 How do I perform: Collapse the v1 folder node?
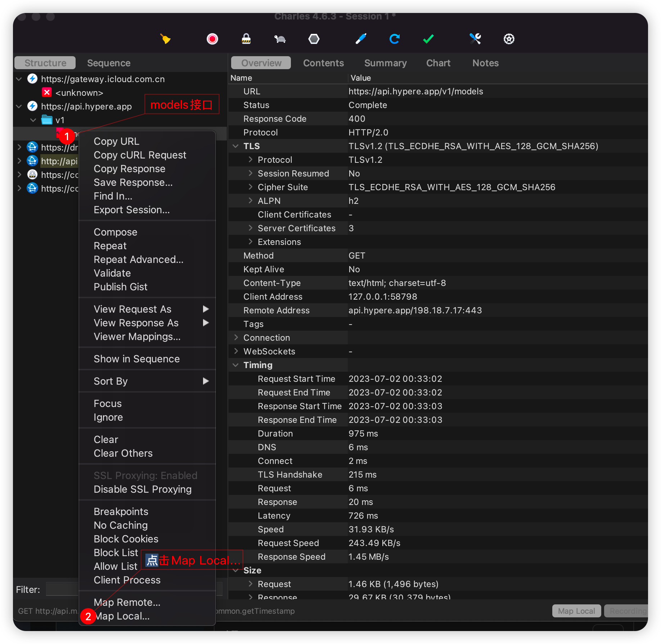click(33, 120)
